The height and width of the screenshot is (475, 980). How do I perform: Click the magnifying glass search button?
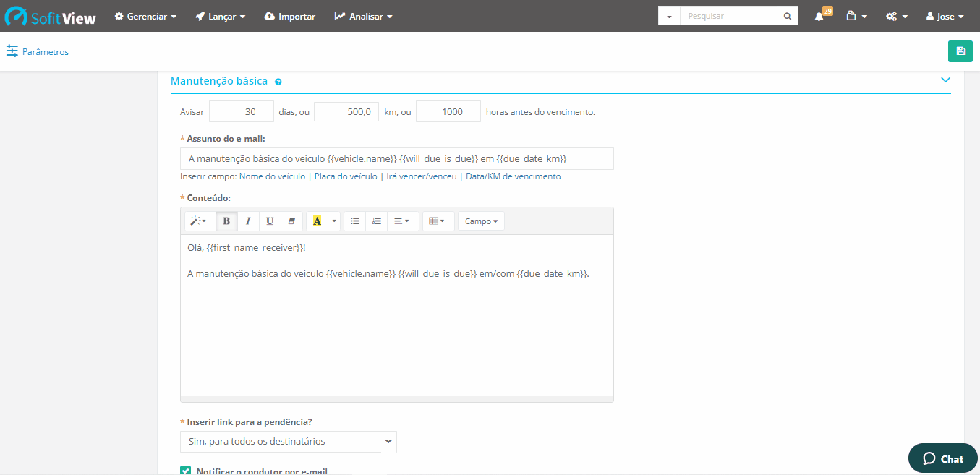[788, 16]
